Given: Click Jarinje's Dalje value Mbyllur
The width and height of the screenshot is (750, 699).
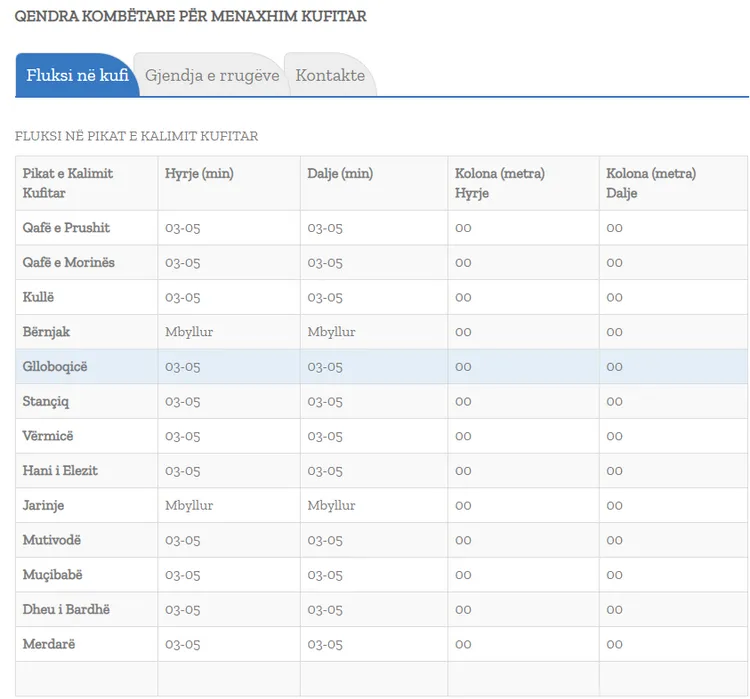Looking at the screenshot, I should point(331,505).
